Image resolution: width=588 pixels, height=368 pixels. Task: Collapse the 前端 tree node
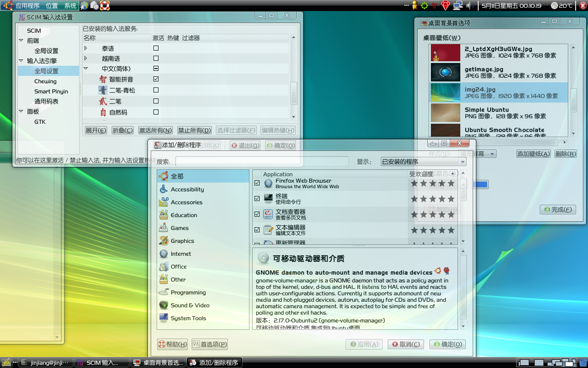(21, 40)
